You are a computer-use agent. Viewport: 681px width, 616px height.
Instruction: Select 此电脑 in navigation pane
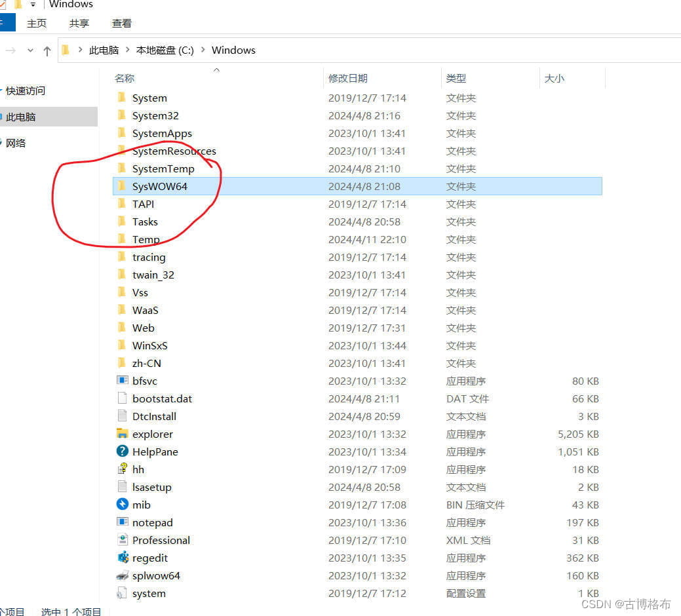point(20,117)
